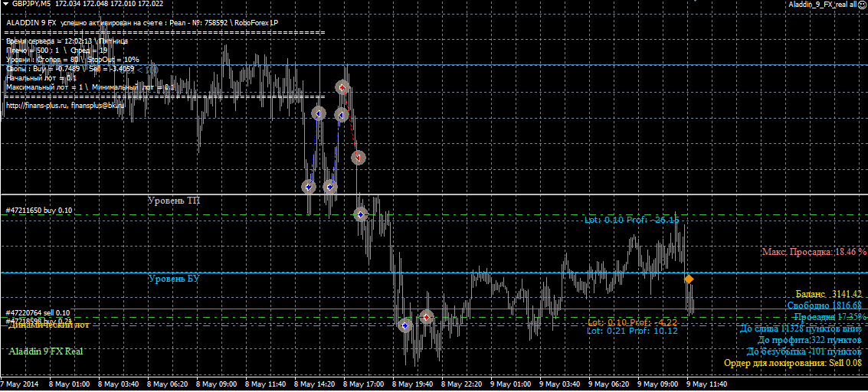Screen dimensions: 868x392
Task: Click the topmost red sell arrow marker
Action: pyautogui.click(x=344, y=88)
